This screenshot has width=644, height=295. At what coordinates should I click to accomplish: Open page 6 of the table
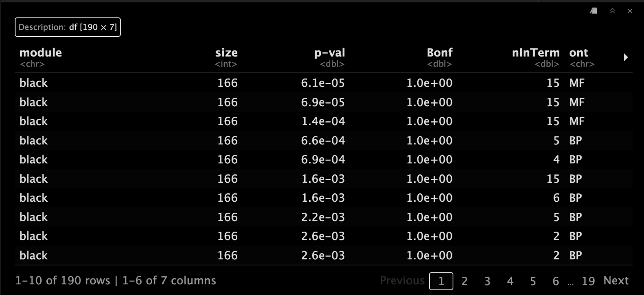click(556, 281)
